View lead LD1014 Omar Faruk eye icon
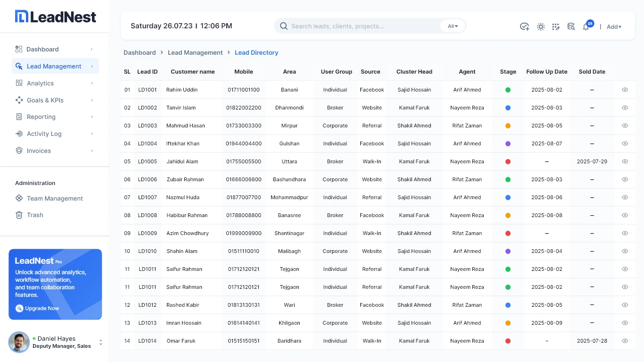This screenshot has height=362, width=644. click(x=625, y=341)
